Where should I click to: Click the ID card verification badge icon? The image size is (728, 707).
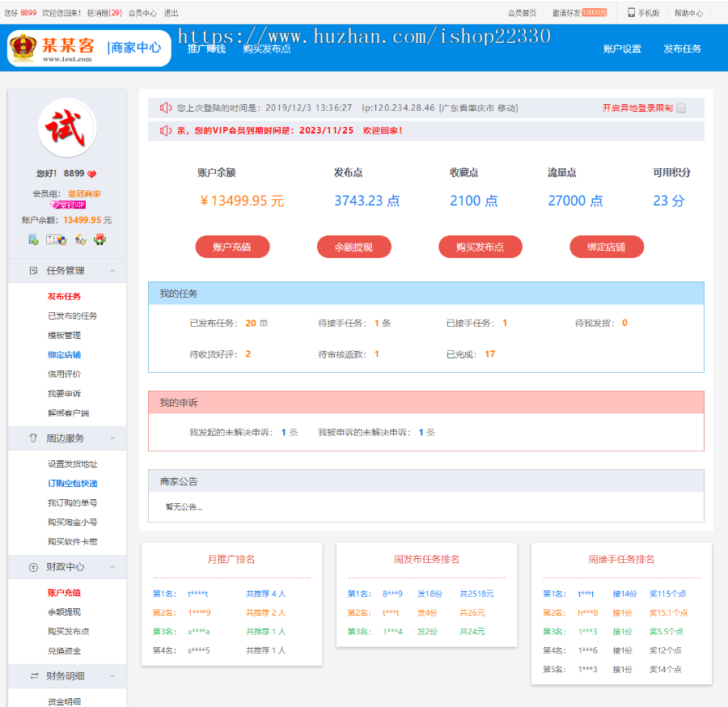point(56,239)
